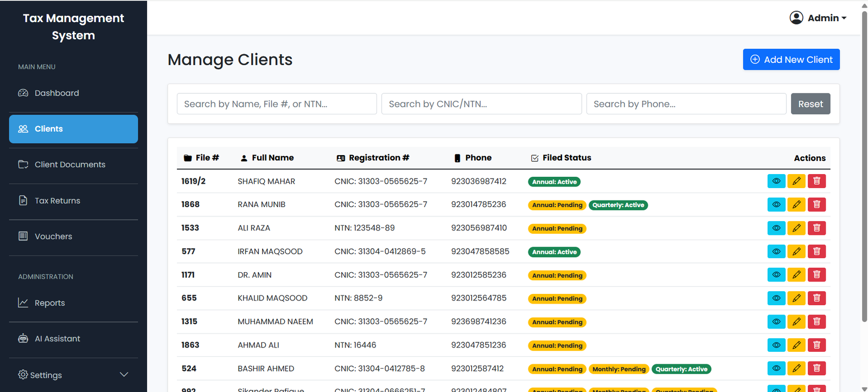Reset the client search filters
The height and width of the screenshot is (392, 868).
pyautogui.click(x=810, y=104)
